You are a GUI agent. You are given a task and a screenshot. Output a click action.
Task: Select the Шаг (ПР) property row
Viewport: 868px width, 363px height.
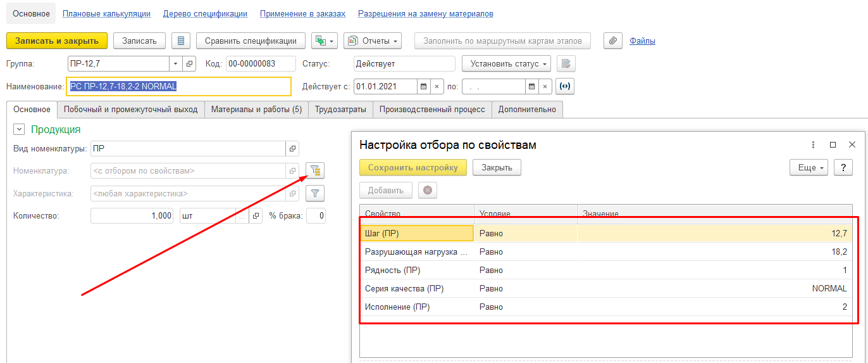tap(606, 233)
